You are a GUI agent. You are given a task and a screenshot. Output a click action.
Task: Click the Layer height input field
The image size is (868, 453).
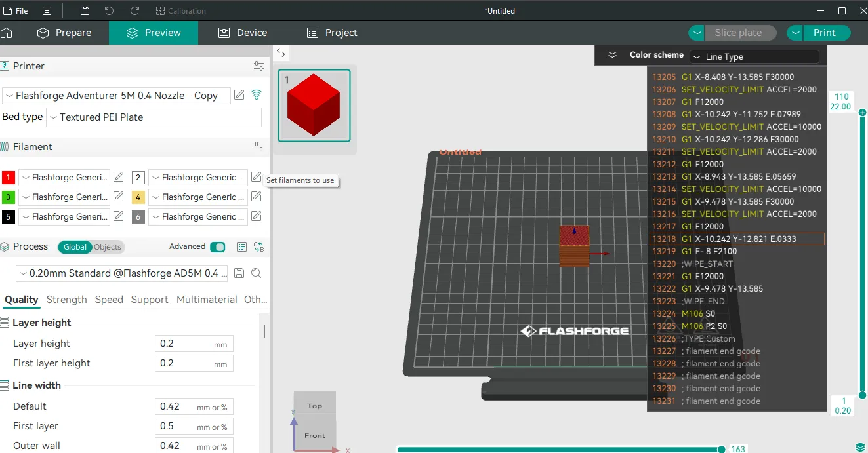pyautogui.click(x=194, y=344)
